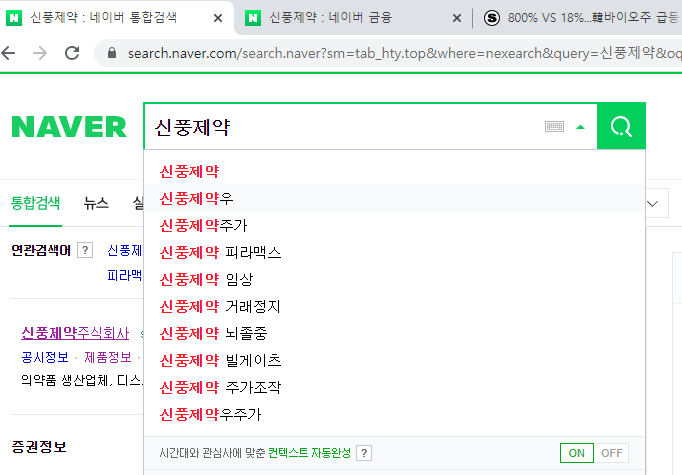682x475 pixels.
Task: Select the suggestion 신풍제약
Action: [394, 172]
